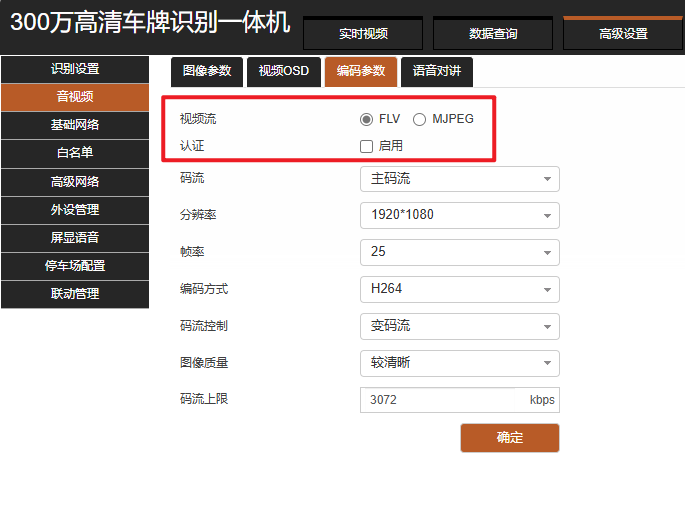Open the 数据查询 top tab
The image size is (685, 518).
pyautogui.click(x=493, y=34)
